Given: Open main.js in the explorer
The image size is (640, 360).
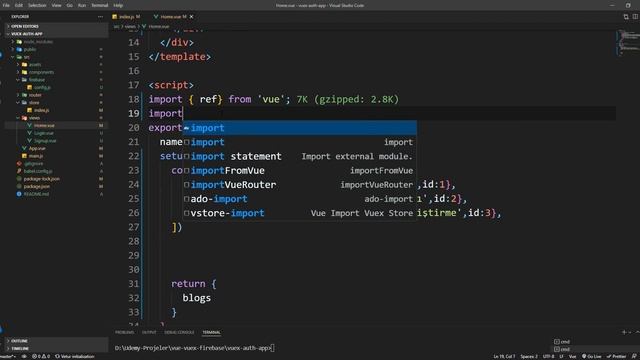Looking at the screenshot, I should (36, 156).
